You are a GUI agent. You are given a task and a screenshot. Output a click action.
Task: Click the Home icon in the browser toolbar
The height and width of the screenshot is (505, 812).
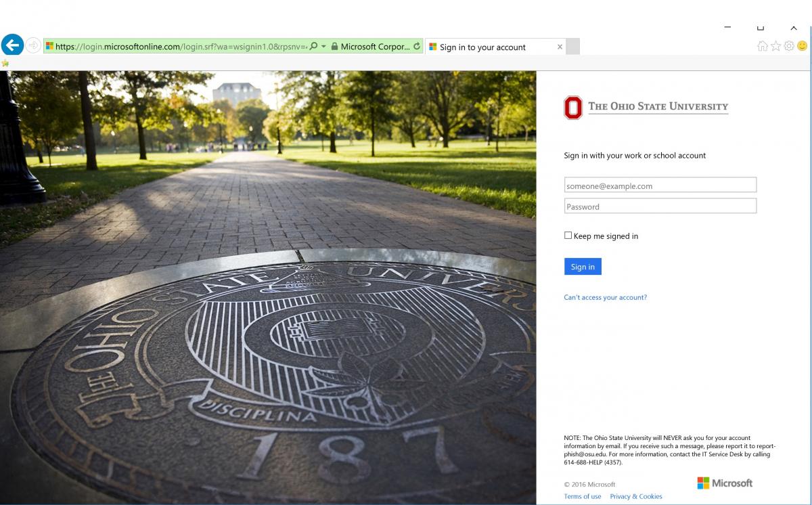[x=763, y=46]
